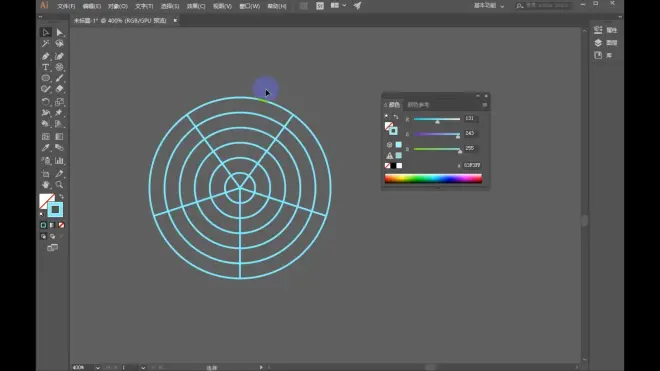Set paint to None below the stroke swatch
Image resolution: width=660 pixels, height=371 pixels.
pyautogui.click(x=61, y=225)
